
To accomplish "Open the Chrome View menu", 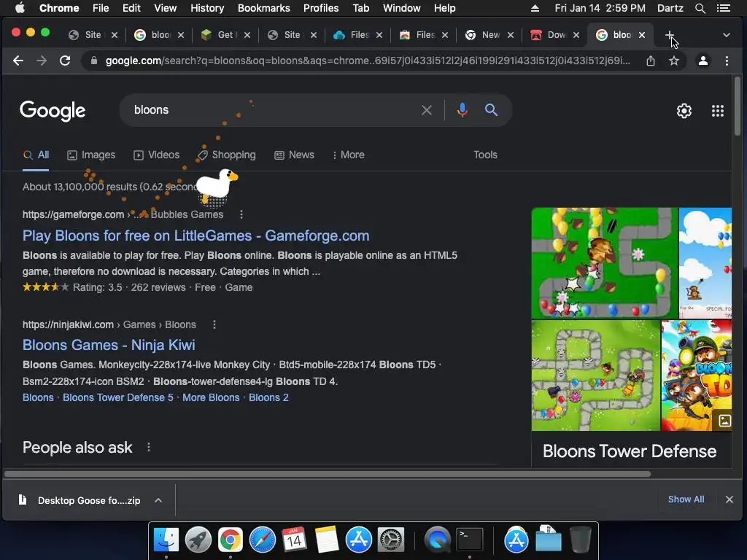I will tap(165, 8).
